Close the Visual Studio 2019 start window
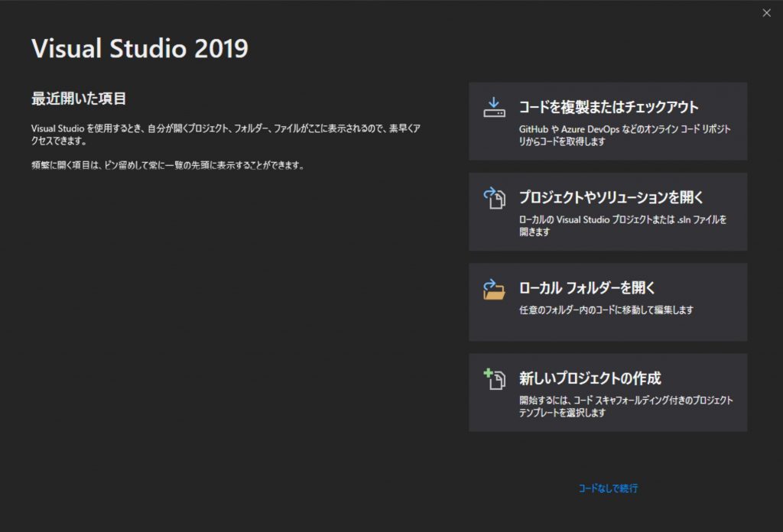783x532 pixels. 766,13
